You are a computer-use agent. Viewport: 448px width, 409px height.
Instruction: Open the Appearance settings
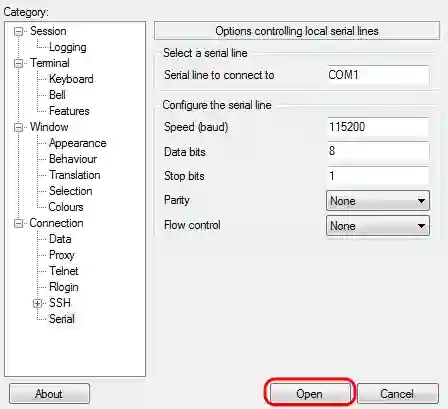click(x=78, y=143)
